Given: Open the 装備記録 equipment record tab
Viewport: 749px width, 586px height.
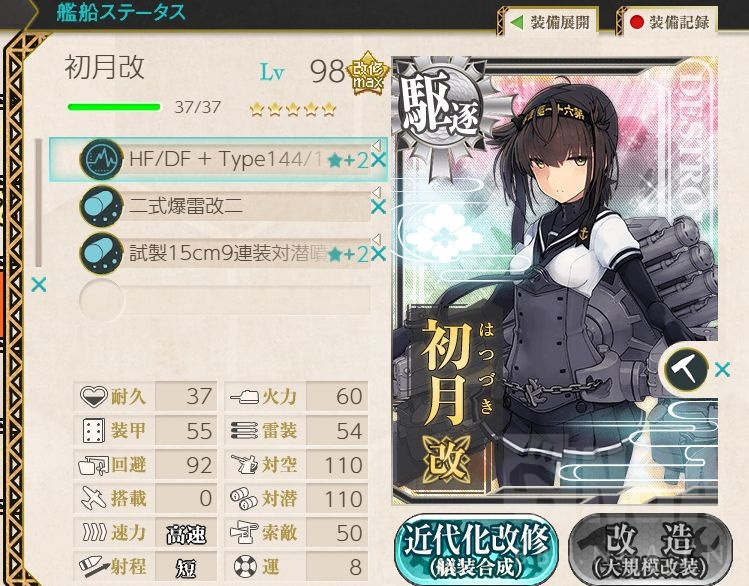Looking at the screenshot, I should 669,22.
